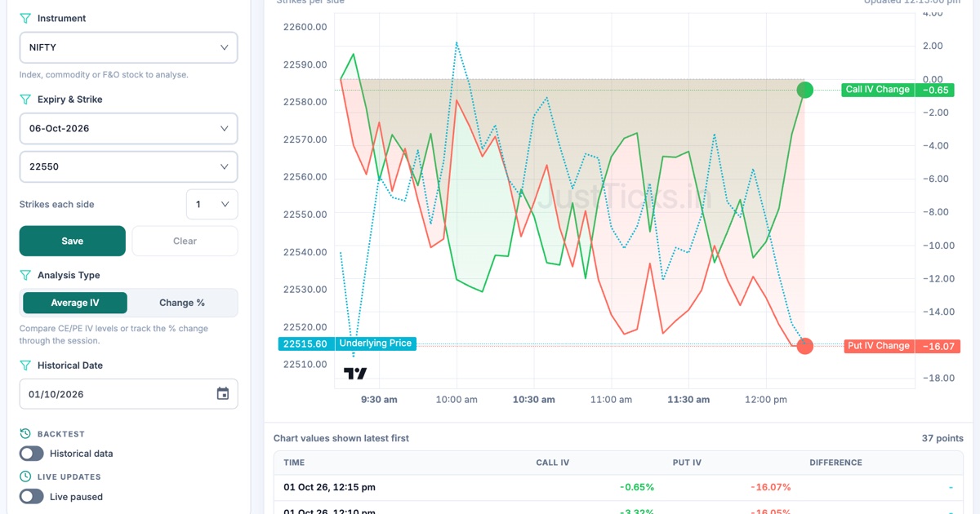Open the 22550 strike dropdown
The image size is (980, 514).
point(129,166)
